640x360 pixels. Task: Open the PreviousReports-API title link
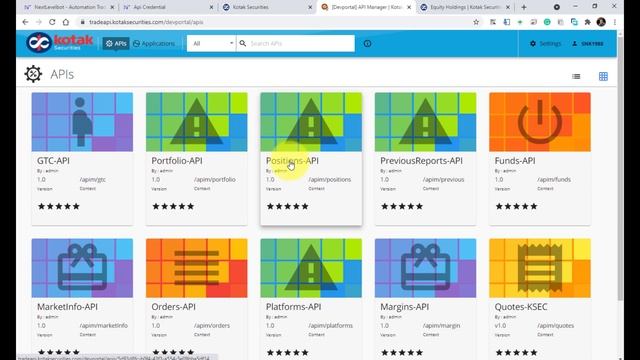pos(422,161)
